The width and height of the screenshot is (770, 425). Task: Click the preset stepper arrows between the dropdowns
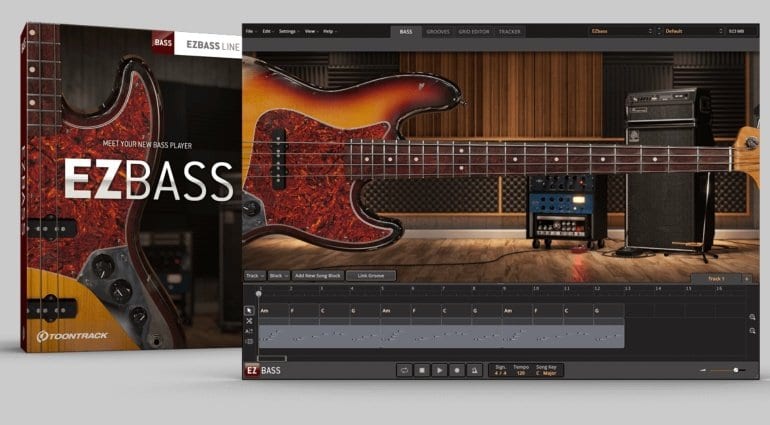tap(659, 31)
